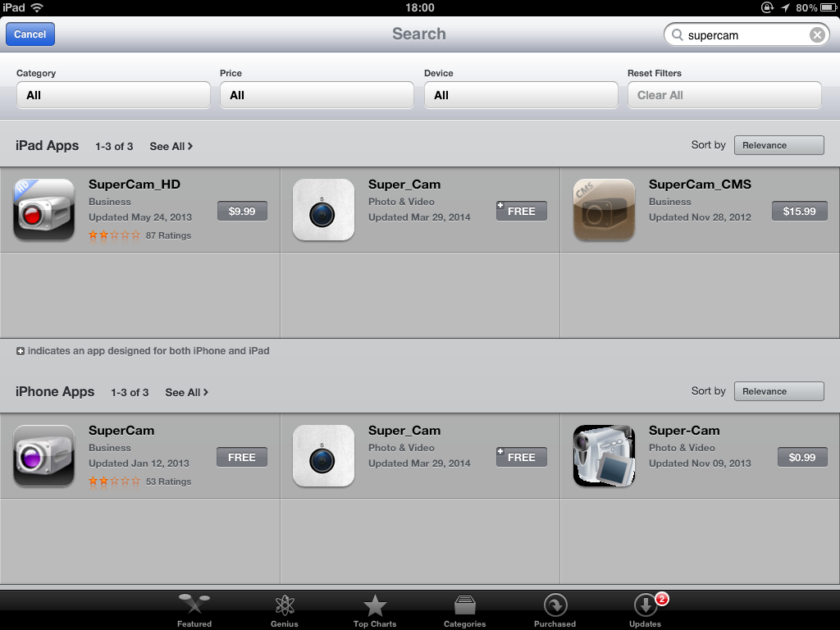
Task: Expand the Device filter dropdown
Action: tap(521, 95)
